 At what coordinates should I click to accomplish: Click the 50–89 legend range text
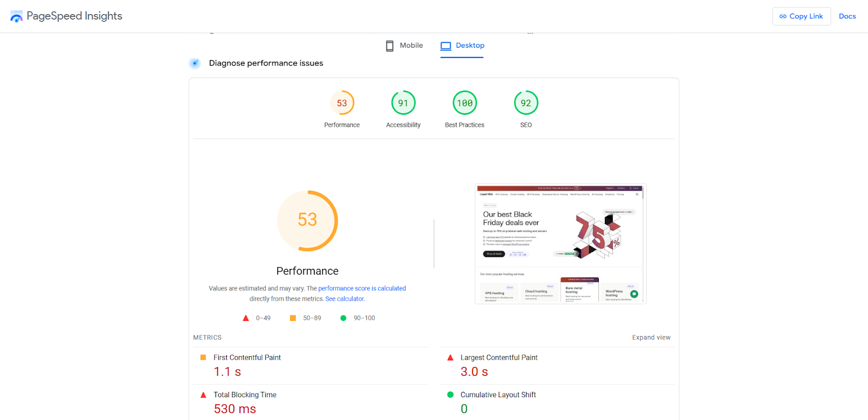[312, 318]
